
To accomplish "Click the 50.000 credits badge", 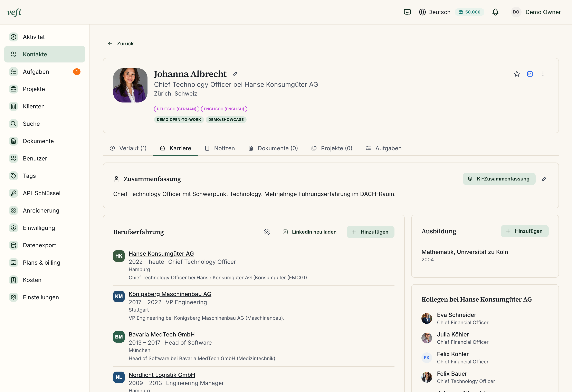I will [x=469, y=12].
